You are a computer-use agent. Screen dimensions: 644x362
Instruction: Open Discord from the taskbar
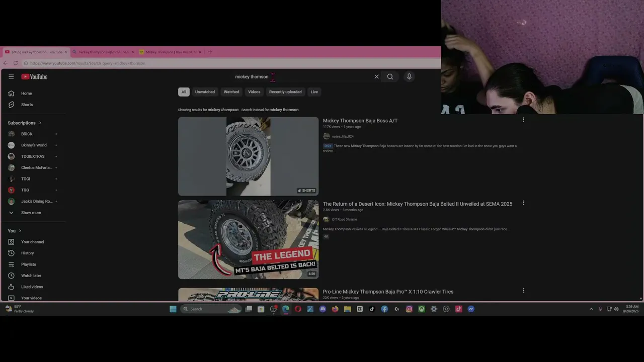323,309
